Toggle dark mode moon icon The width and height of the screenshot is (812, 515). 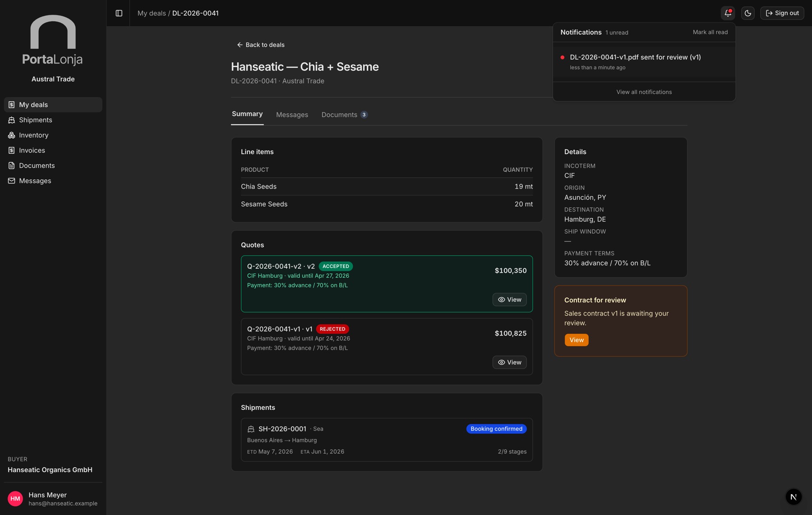[x=747, y=13]
